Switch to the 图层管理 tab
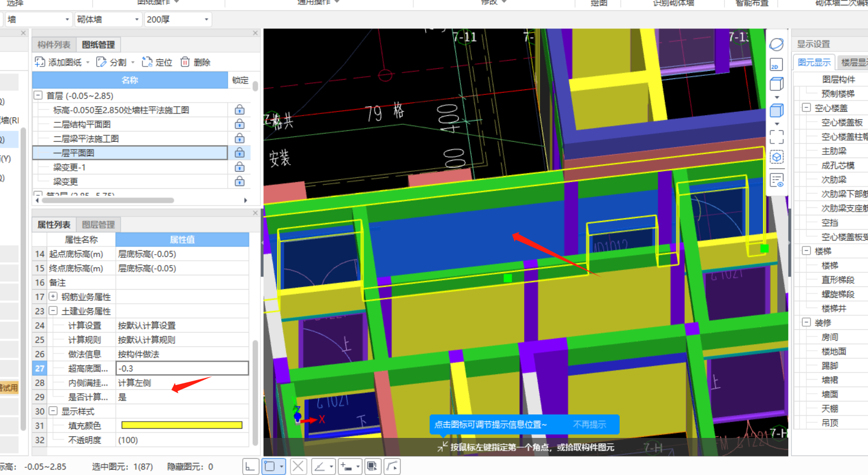The image size is (868, 475). [x=98, y=225]
